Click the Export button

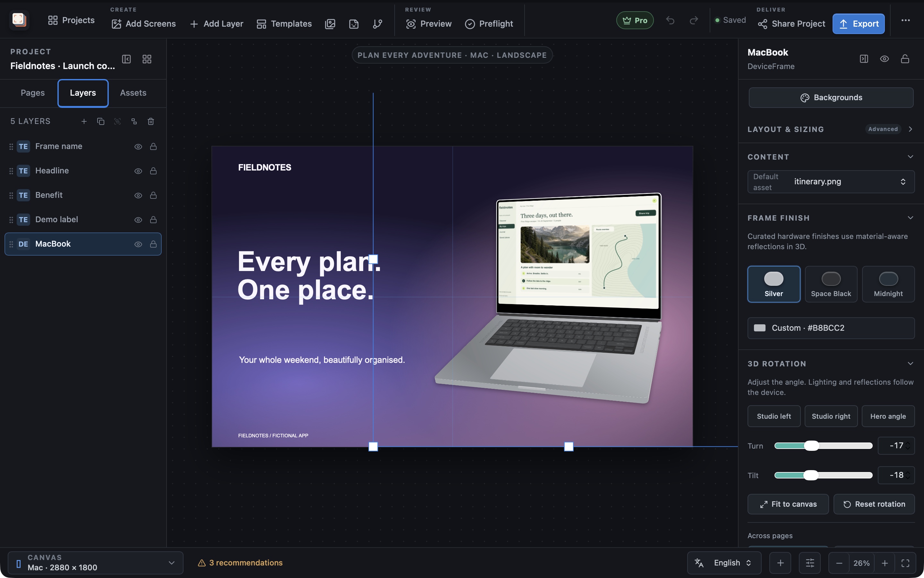858,24
